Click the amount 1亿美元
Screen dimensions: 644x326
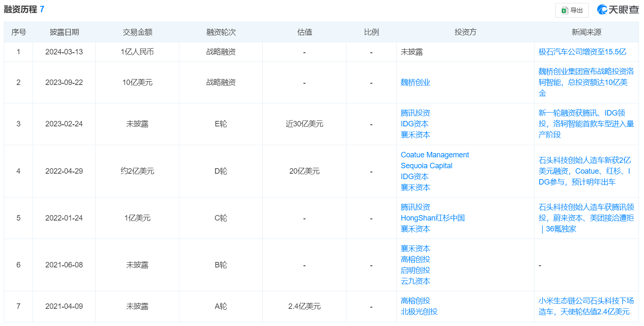point(137,218)
